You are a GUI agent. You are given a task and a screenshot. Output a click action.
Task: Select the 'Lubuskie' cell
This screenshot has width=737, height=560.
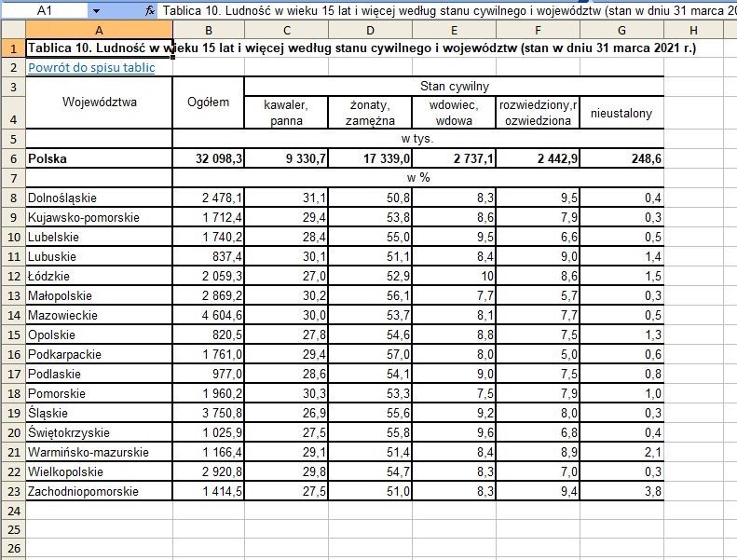pyautogui.click(x=99, y=256)
